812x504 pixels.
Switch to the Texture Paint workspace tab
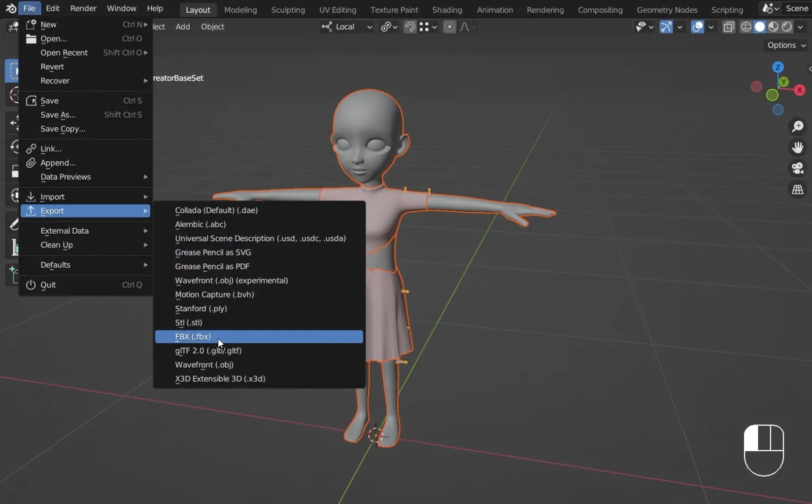coord(394,10)
